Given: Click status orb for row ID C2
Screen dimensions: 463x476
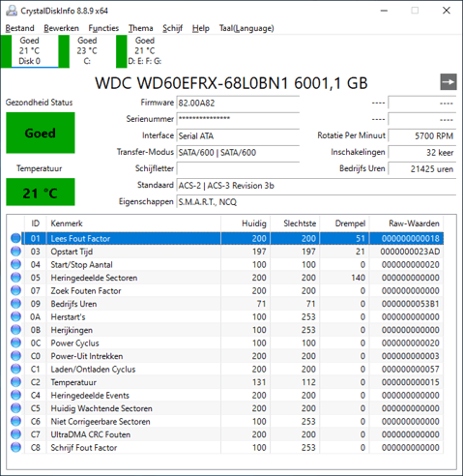Looking at the screenshot, I should tap(15, 382).
